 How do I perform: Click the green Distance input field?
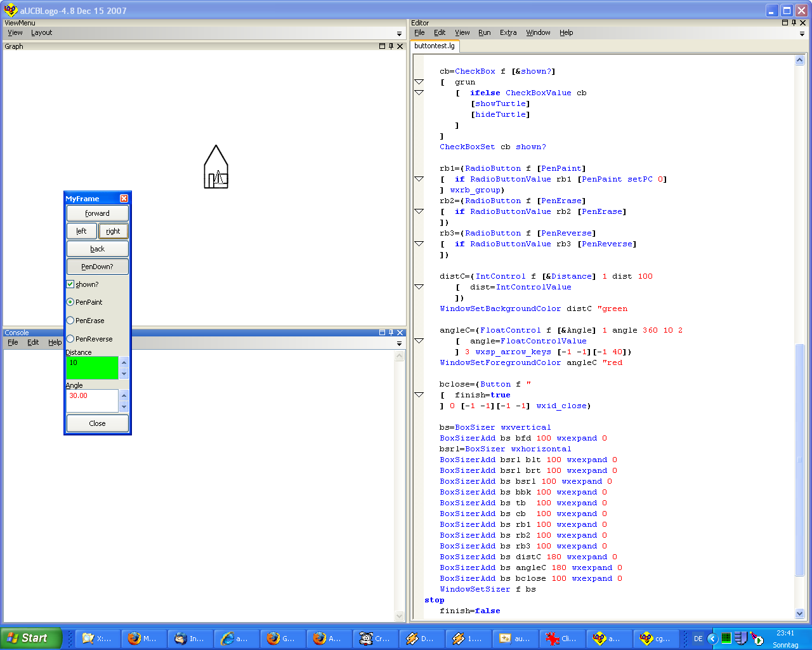point(92,368)
